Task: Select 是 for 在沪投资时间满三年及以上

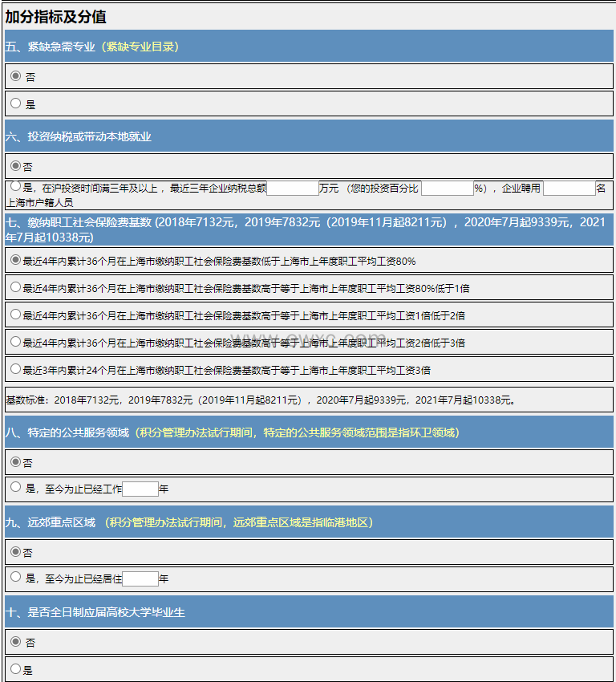Action: [x=16, y=187]
